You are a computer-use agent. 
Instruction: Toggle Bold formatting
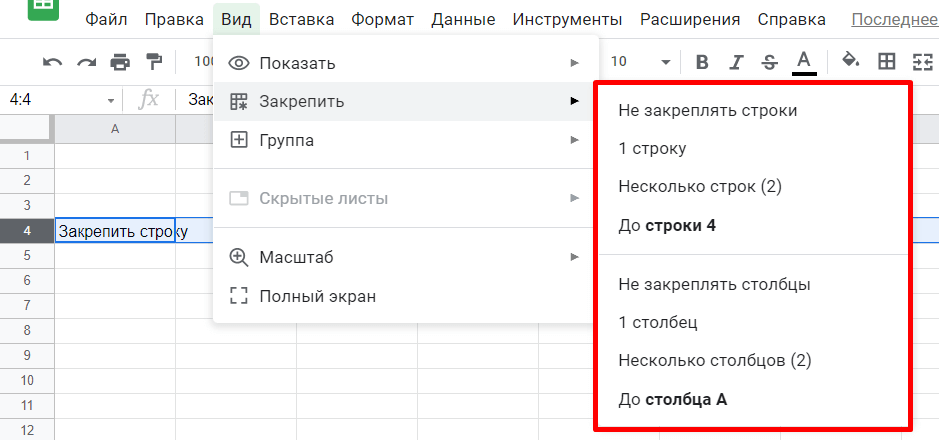coord(702,62)
